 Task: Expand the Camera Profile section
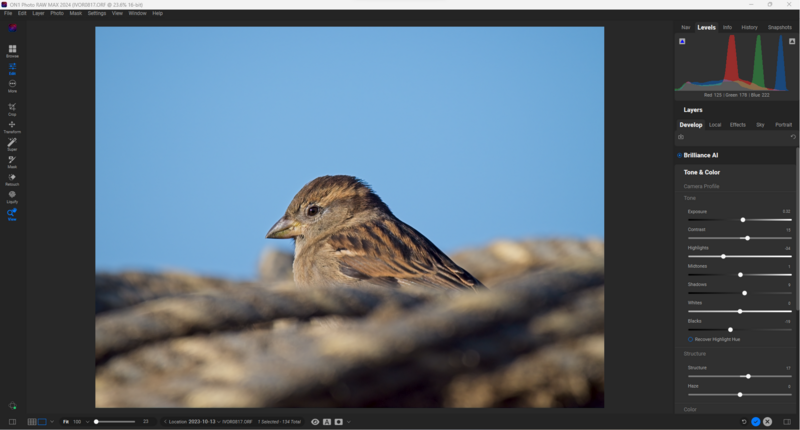pos(701,186)
